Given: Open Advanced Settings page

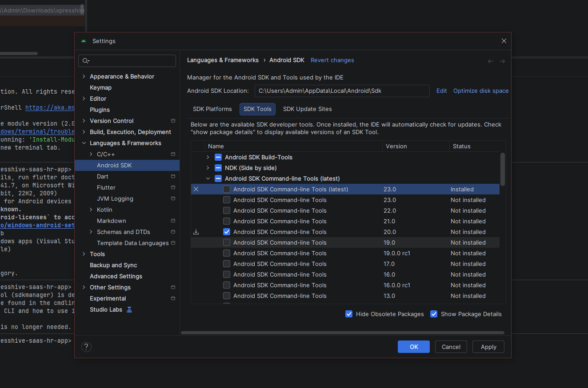Looking at the screenshot, I should tap(116, 276).
